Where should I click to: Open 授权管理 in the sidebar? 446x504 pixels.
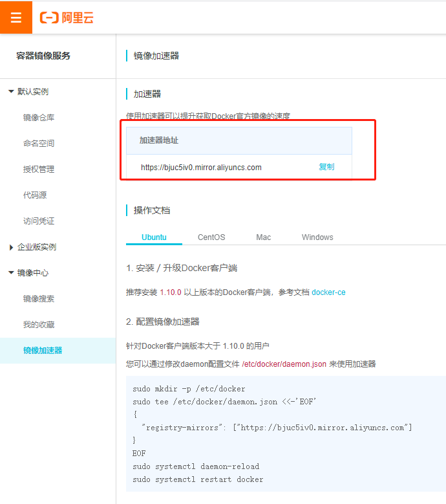tap(39, 170)
